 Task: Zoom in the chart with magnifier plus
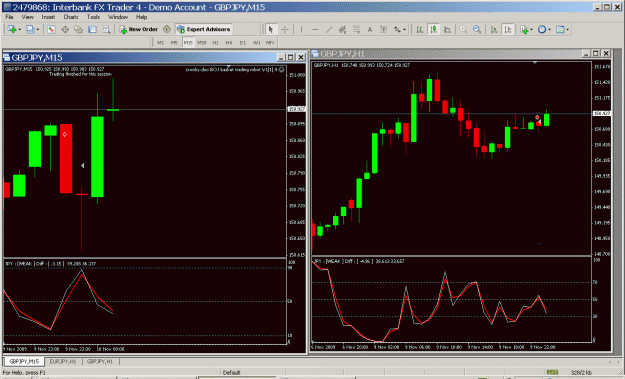[463, 29]
